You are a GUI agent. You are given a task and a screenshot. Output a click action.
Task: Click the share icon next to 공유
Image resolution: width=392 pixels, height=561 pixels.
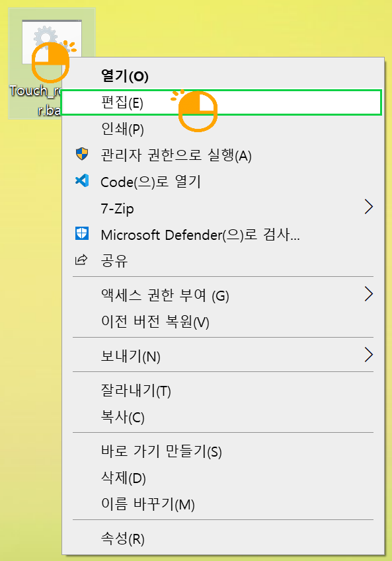[81, 260]
